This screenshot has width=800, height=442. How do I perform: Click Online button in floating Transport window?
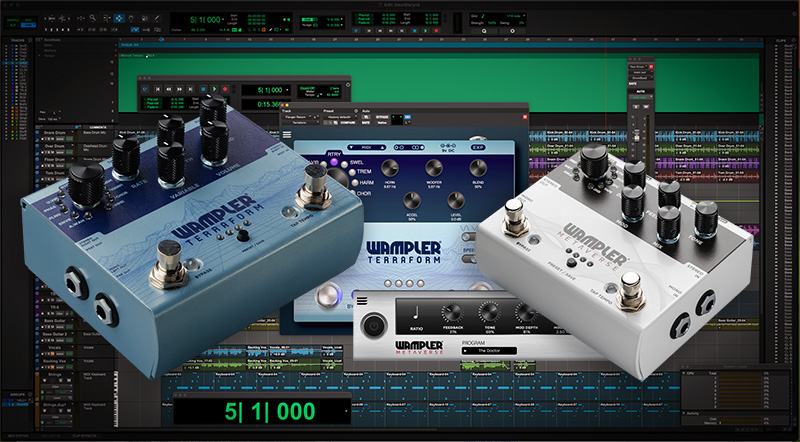(x=145, y=89)
